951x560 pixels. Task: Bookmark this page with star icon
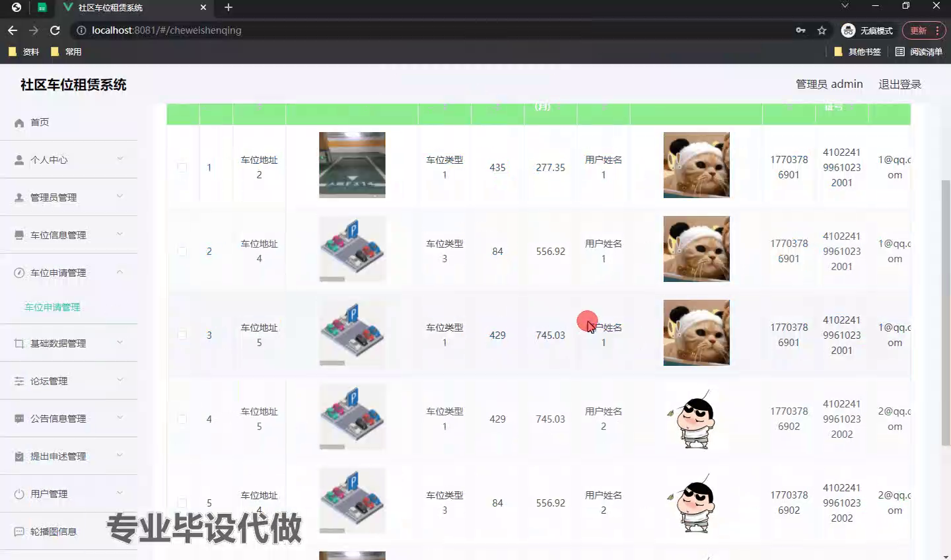822,30
